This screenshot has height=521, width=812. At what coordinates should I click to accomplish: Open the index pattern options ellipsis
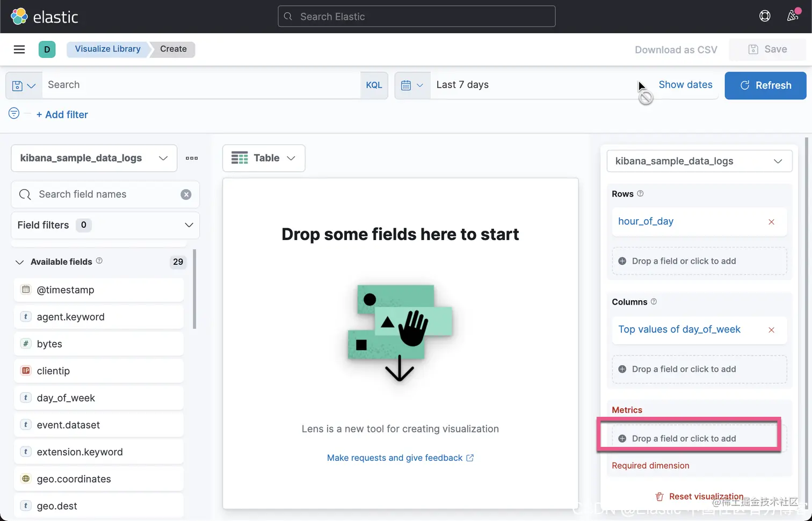[192, 158]
